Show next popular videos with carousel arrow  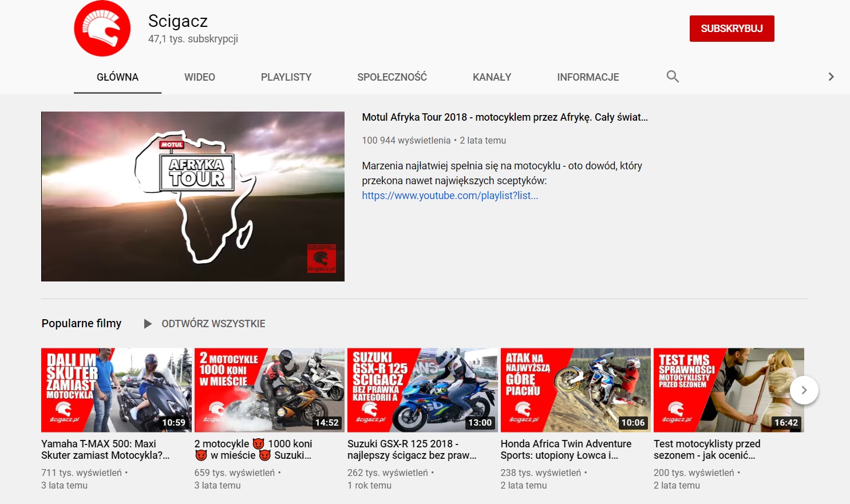point(804,390)
